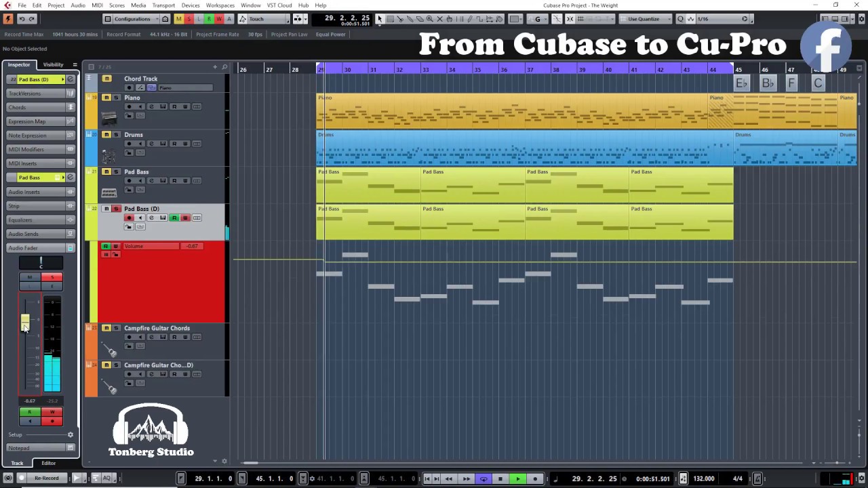
Task: Switch to the Visibility tab
Action: 53,64
